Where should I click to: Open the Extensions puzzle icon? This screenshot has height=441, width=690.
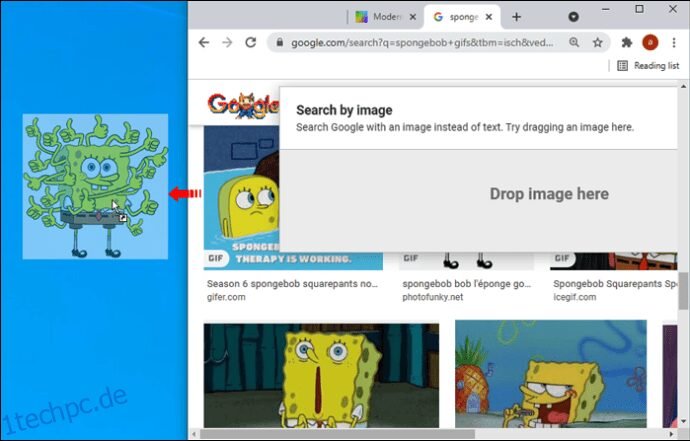click(x=627, y=43)
